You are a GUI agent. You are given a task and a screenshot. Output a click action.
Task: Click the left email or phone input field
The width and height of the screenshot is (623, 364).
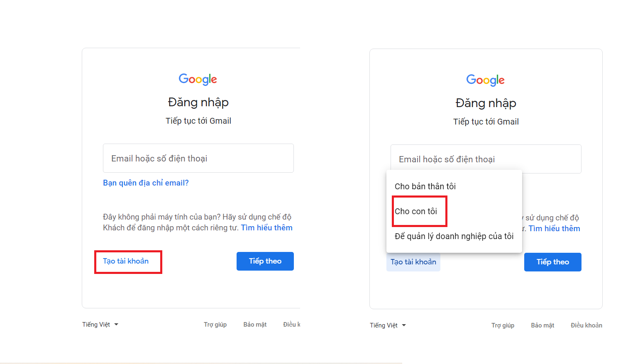tap(198, 158)
